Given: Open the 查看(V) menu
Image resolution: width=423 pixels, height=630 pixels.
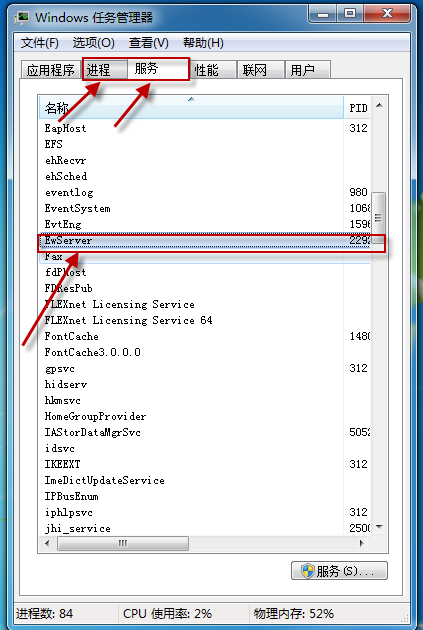Looking at the screenshot, I should [x=149, y=43].
